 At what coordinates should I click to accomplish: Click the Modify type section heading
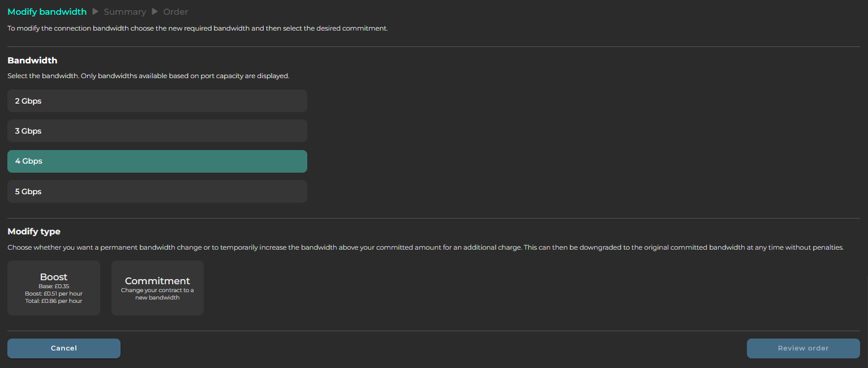click(34, 232)
